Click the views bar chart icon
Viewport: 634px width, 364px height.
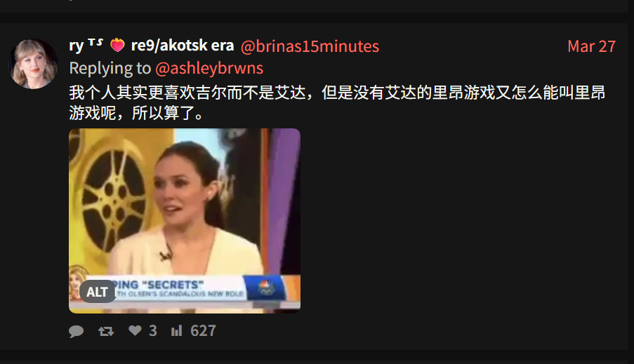(177, 331)
